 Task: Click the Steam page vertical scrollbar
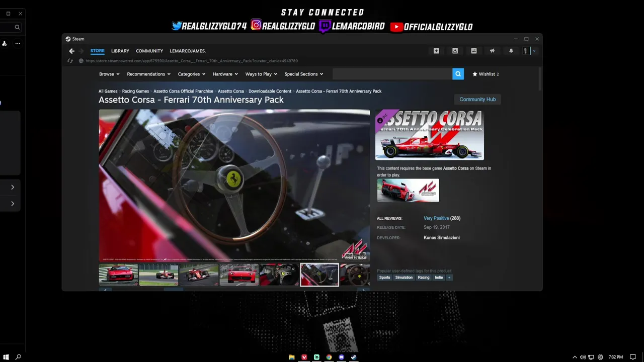pos(540,79)
